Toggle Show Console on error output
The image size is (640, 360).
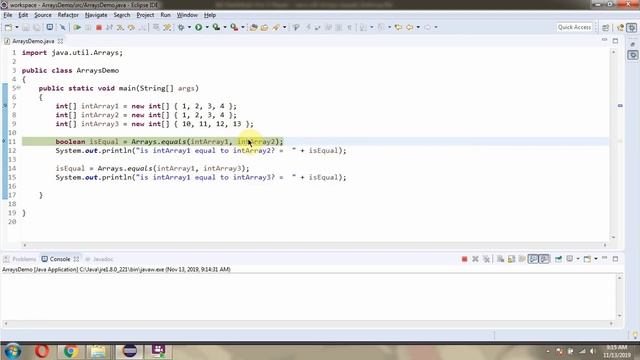(544, 259)
